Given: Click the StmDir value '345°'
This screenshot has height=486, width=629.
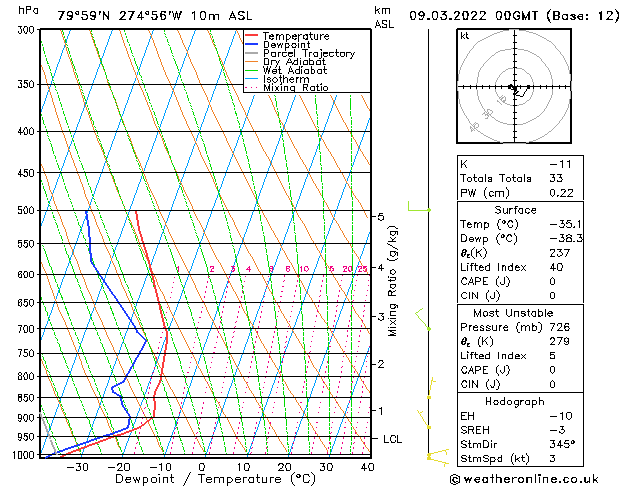Looking at the screenshot, I should [x=562, y=444].
